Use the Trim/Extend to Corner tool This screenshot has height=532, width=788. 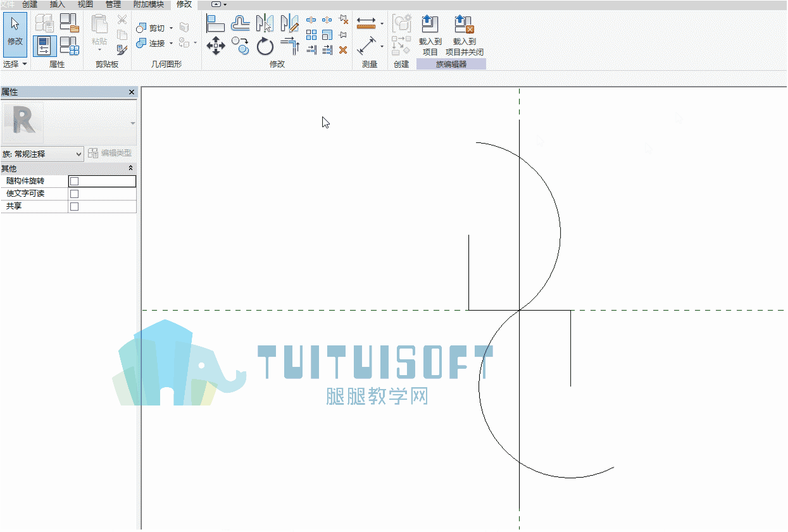click(x=289, y=46)
